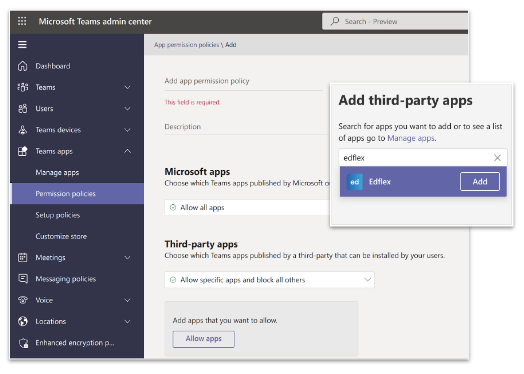Open Enhanced encryption policies item
524x374 pixels.
point(75,343)
